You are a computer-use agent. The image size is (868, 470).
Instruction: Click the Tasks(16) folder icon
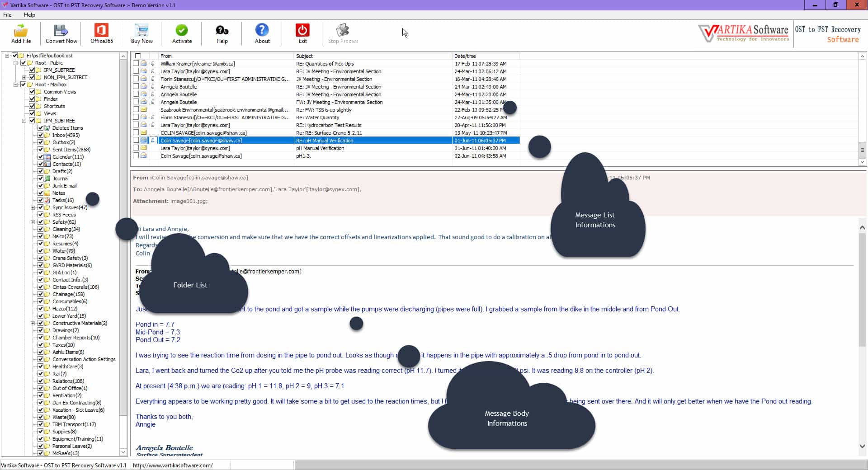pyautogui.click(x=47, y=200)
